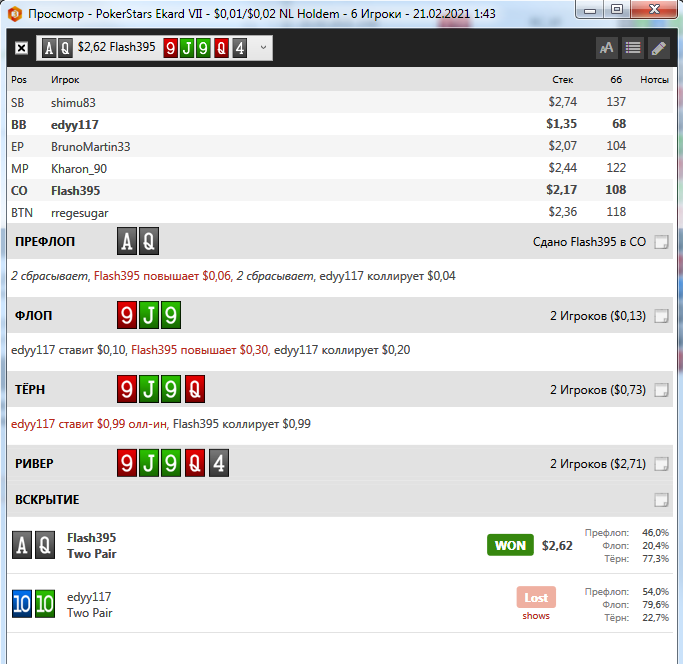Click edyy117's green 10 card in showdown
Screen dimensions: 683x664
(x=45, y=604)
